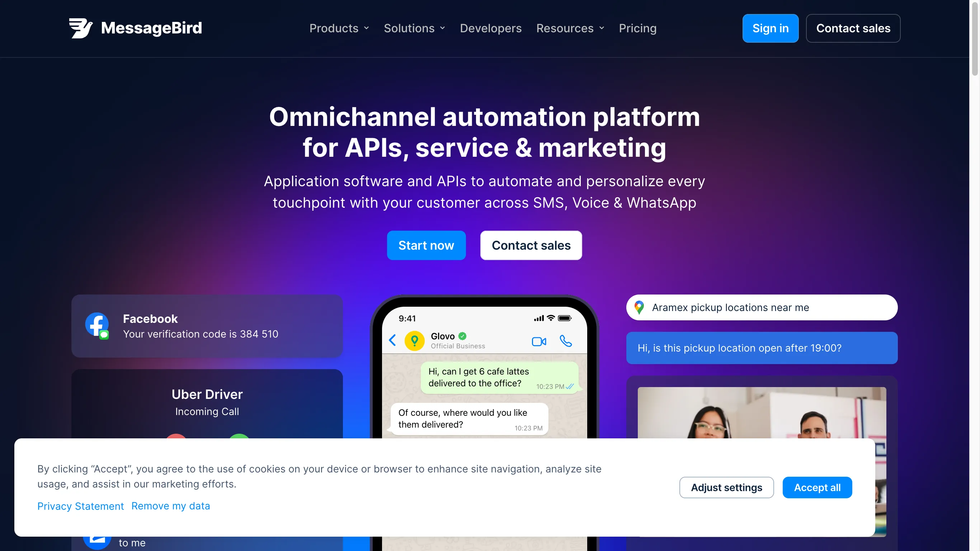Navigate to the Pricing page
Image resolution: width=980 pixels, height=551 pixels.
(637, 28)
